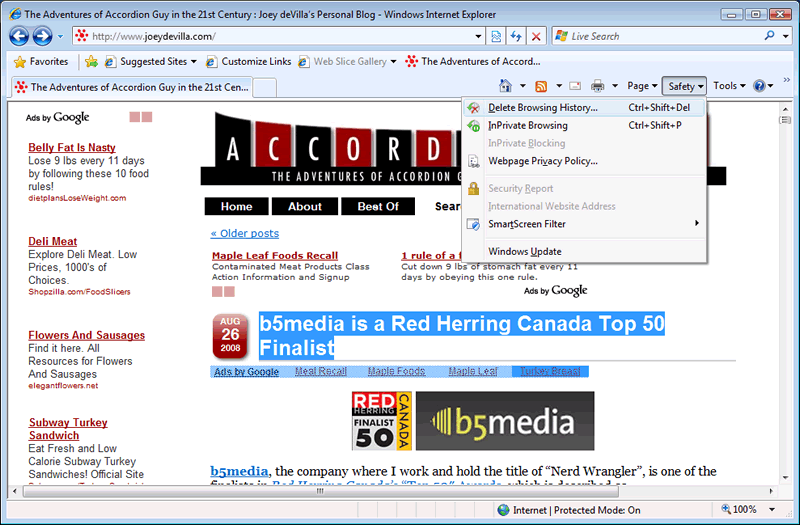
Task: Click the Help question mark icon
Action: coord(759,86)
